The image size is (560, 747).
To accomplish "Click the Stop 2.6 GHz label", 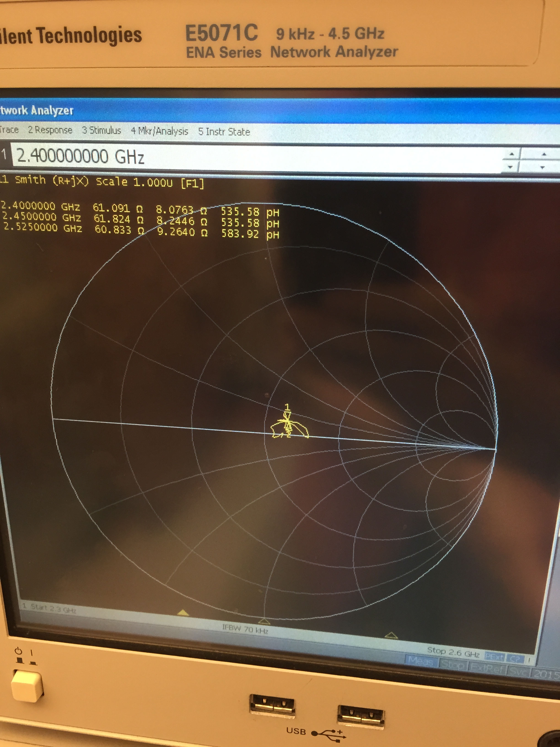I will click(x=453, y=652).
